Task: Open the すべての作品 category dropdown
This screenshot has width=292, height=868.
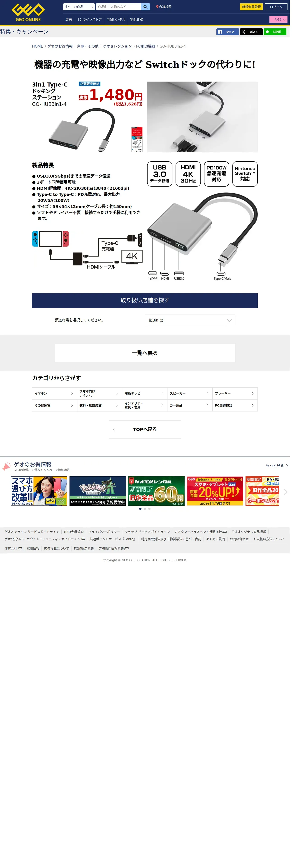Action: pos(79,7)
